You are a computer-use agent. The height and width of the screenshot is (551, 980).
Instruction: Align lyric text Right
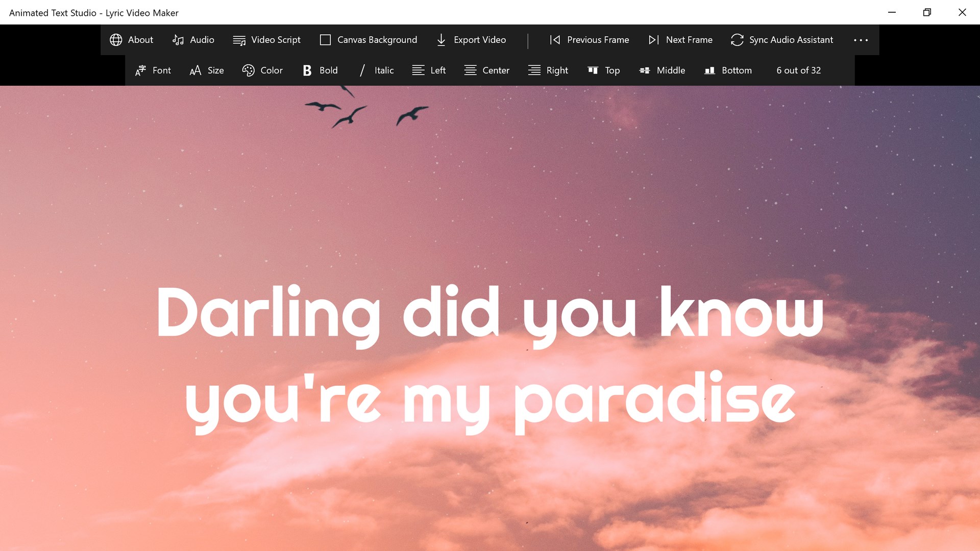point(548,70)
